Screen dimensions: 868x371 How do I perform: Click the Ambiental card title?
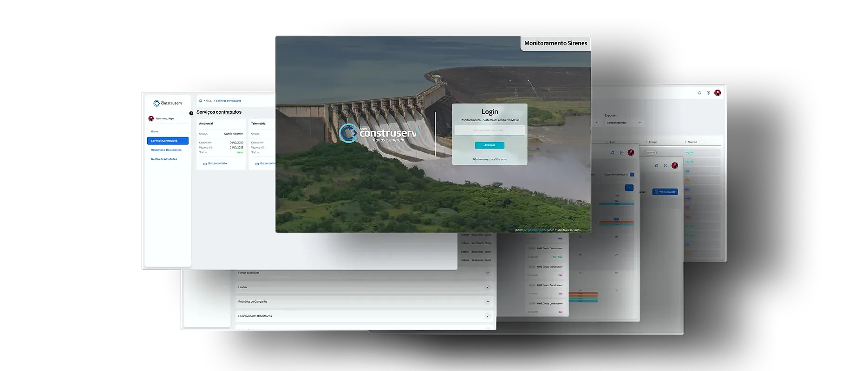click(206, 124)
